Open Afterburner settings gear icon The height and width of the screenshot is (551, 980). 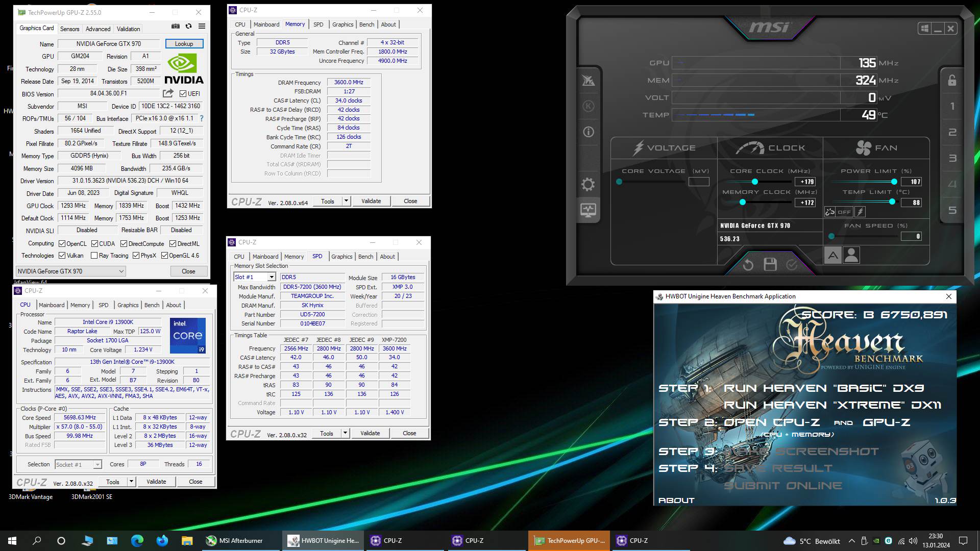[588, 184]
